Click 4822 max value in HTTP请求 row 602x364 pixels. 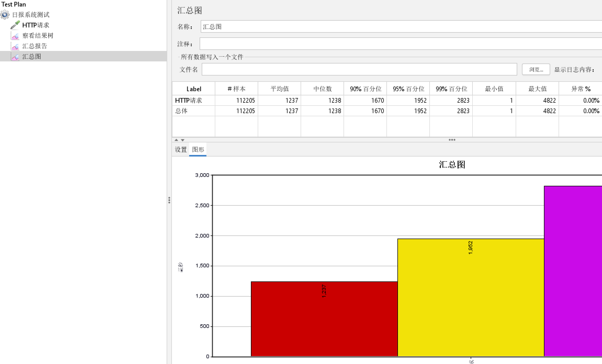[x=549, y=100]
